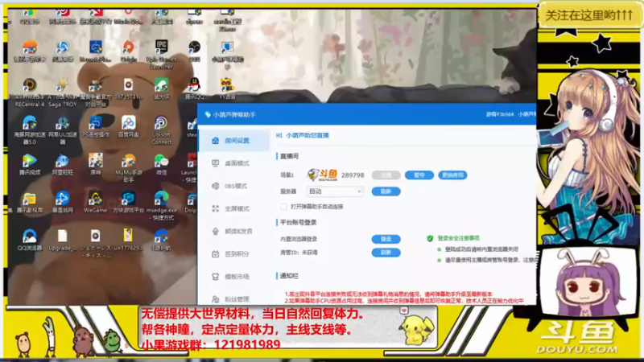The height and width of the screenshot is (362, 644).
Task: Open the 全屏模式 sidebar tab
Action: pos(233,208)
